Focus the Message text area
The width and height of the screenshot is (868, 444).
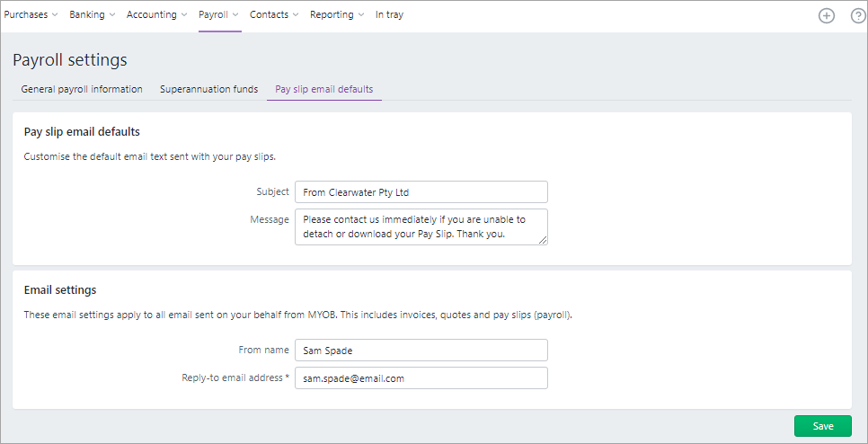(421, 226)
